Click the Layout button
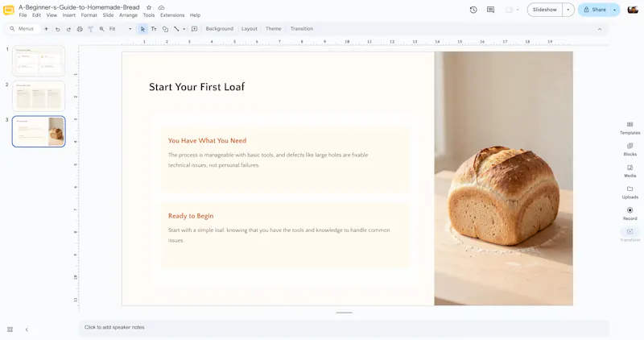The image size is (644, 340). pyautogui.click(x=250, y=29)
